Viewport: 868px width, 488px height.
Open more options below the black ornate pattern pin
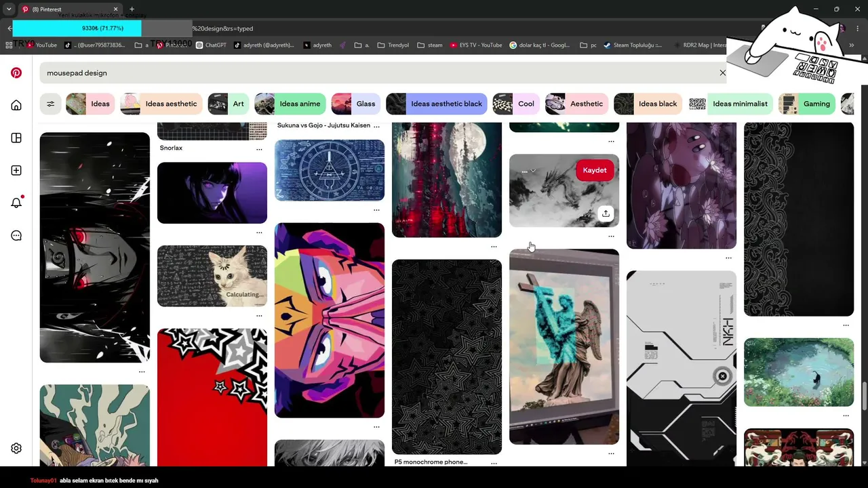click(846, 325)
